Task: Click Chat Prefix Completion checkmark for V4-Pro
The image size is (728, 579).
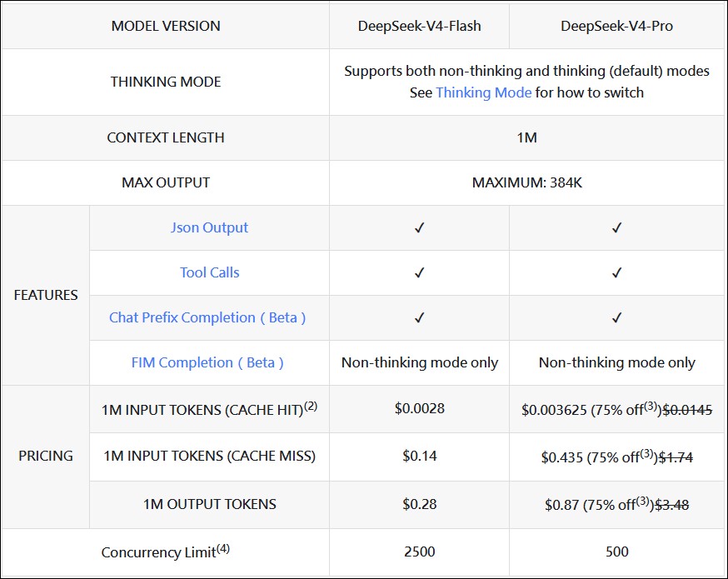Action: click(x=616, y=318)
